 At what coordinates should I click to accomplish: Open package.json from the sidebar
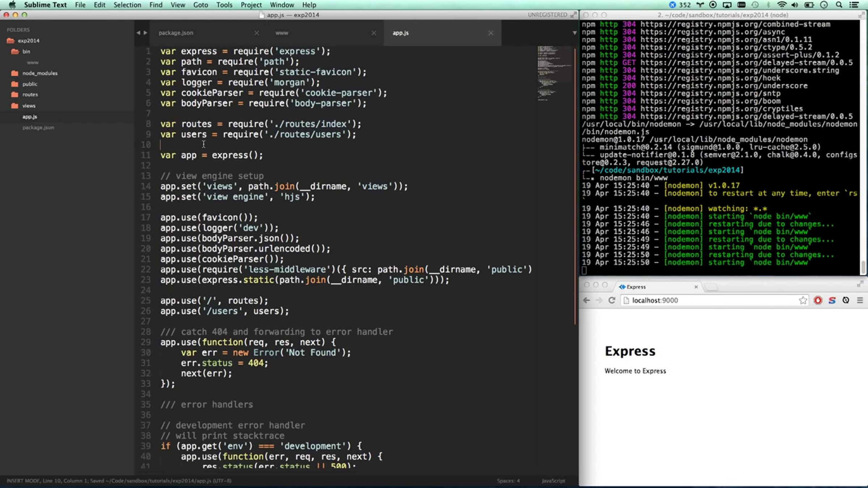click(38, 127)
